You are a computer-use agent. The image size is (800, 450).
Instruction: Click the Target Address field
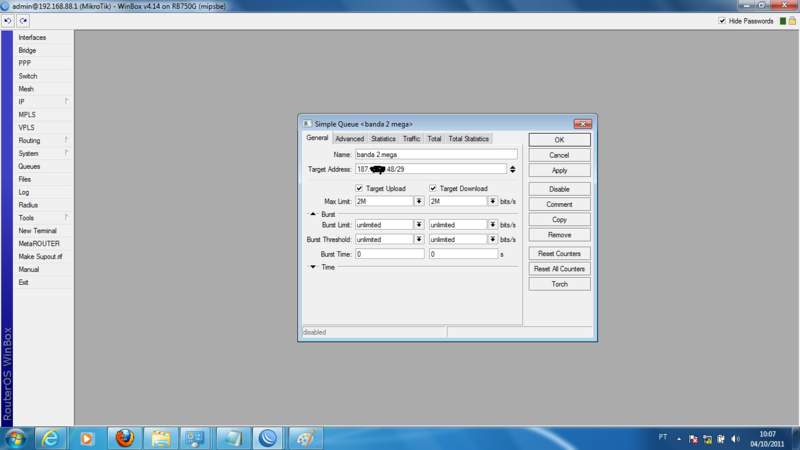431,169
